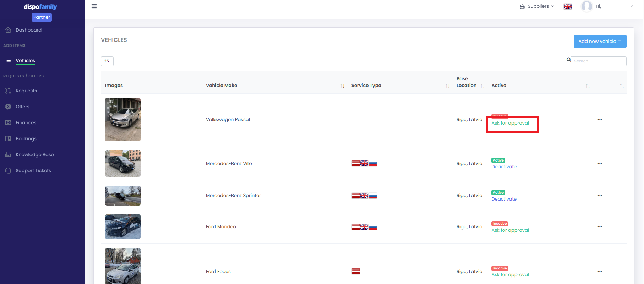Screen dimensions: 644x284
Task: Deactivate the Mercedes-Benz Sprinter vehicle
Action: (504, 199)
